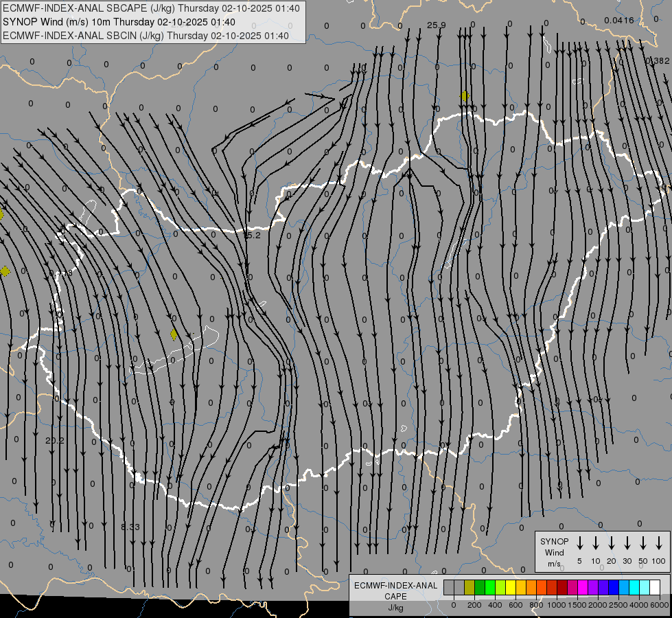The width and height of the screenshot is (672, 618).
Task: Click the 8.33 value label on map
Action: click(130, 527)
